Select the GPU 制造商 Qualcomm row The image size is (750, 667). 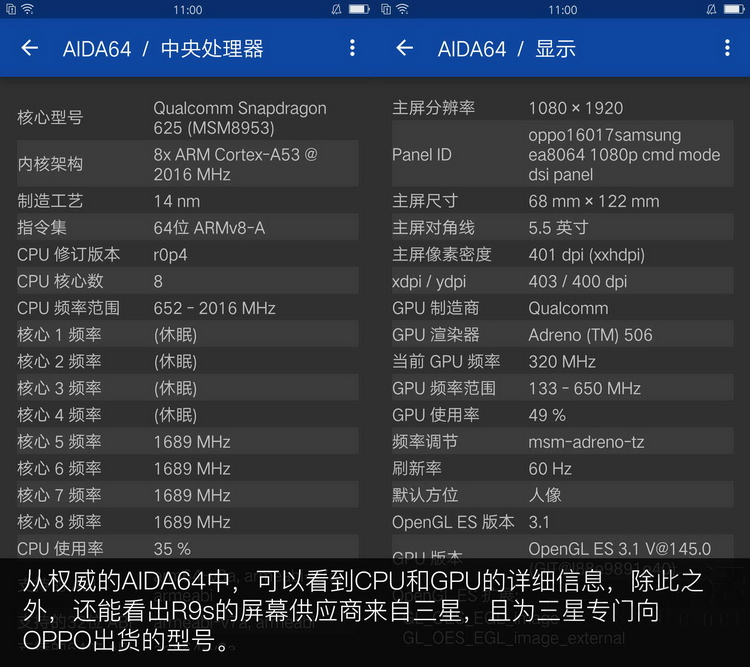click(x=562, y=308)
